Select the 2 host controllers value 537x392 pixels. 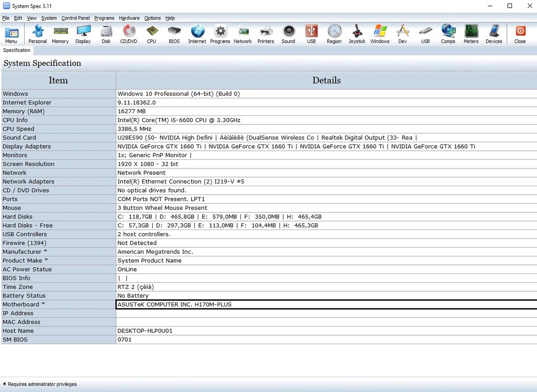click(327, 234)
